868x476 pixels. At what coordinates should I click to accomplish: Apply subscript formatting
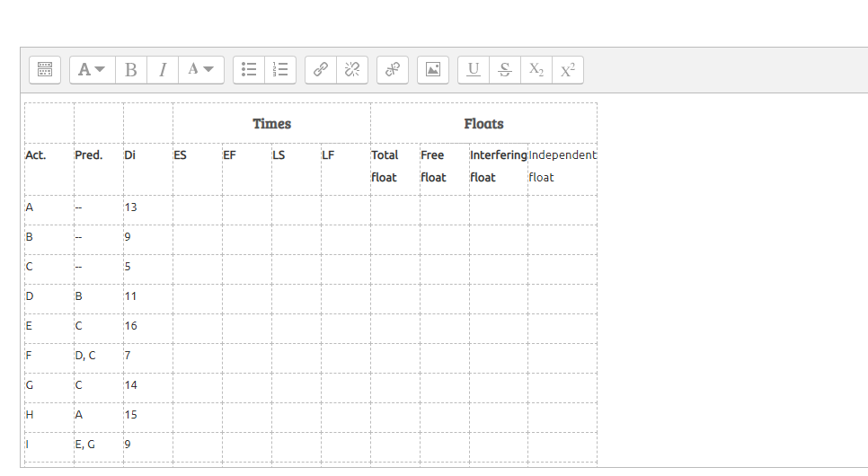(536, 70)
